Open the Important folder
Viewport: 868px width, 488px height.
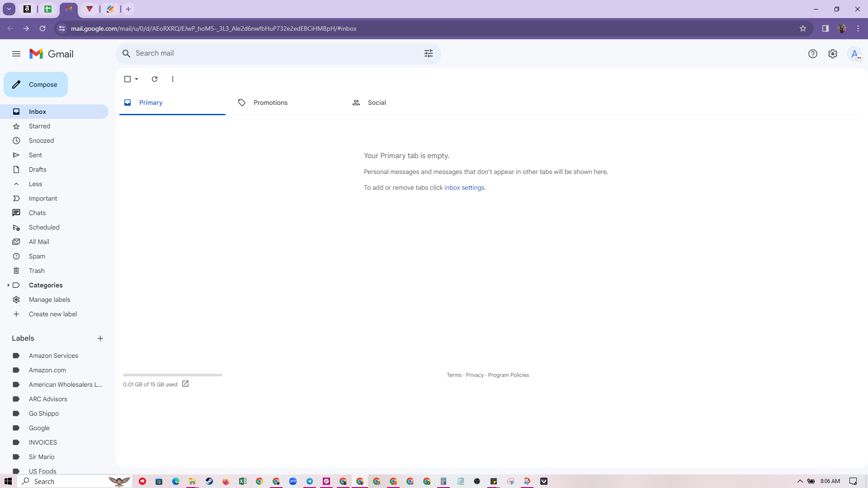click(54, 198)
